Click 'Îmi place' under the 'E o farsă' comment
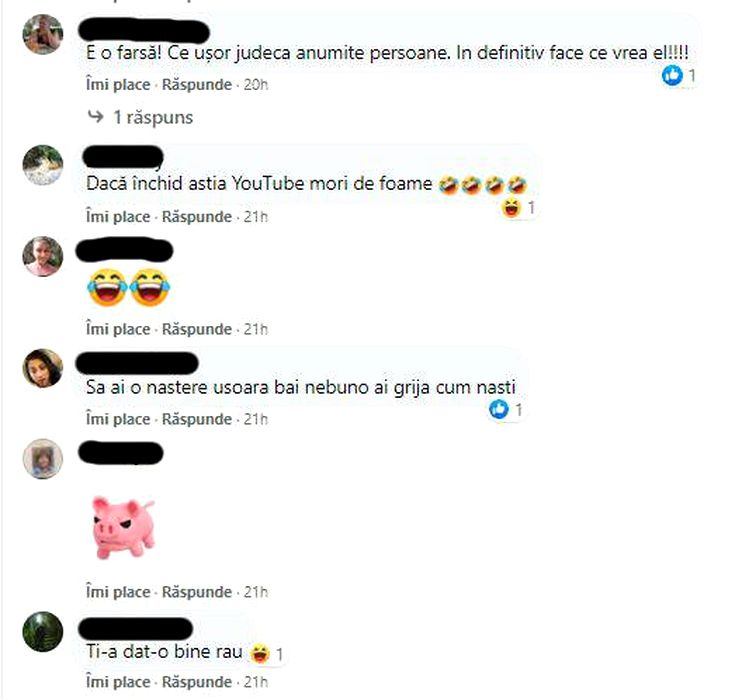The height and width of the screenshot is (700, 749). pos(118,85)
